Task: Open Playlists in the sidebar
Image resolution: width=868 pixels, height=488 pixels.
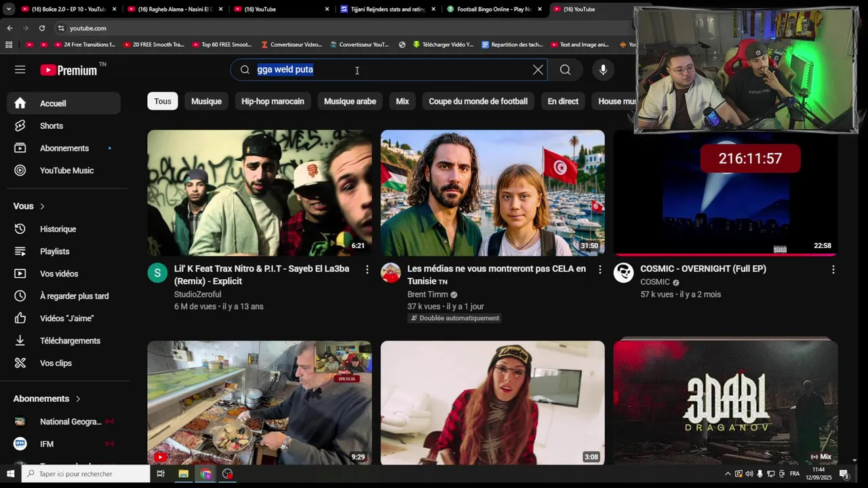Action: click(x=64, y=251)
